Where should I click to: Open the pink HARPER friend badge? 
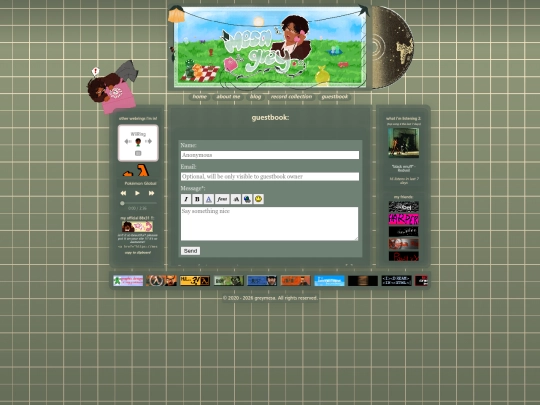point(404,219)
